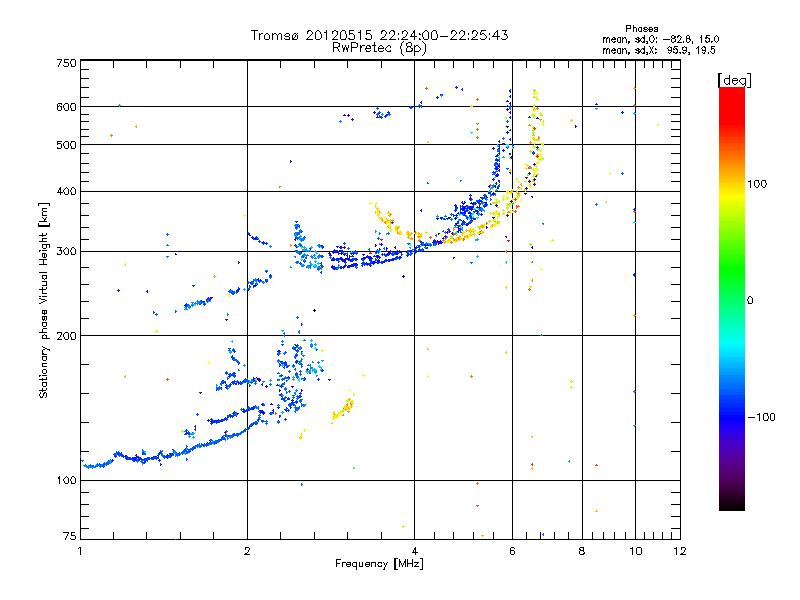
Task: Click the y-axis label '750'
Action: click(66, 63)
